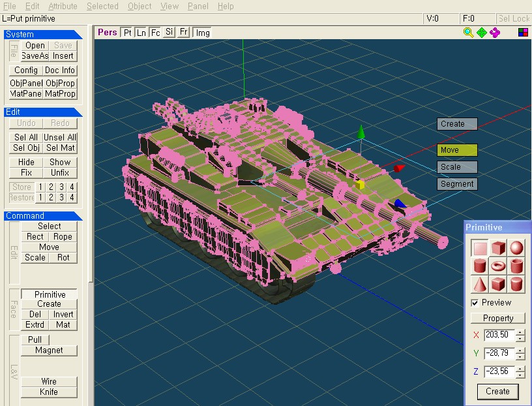532x406 pixels.
Task: Open the Selected menu
Action: (102, 6)
